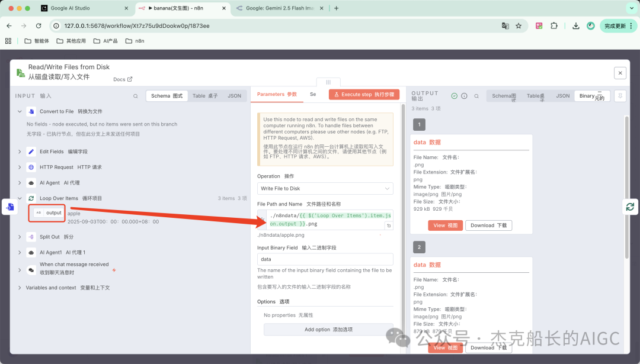Click the translate page icon
The image size is (640, 364).
click(x=505, y=25)
